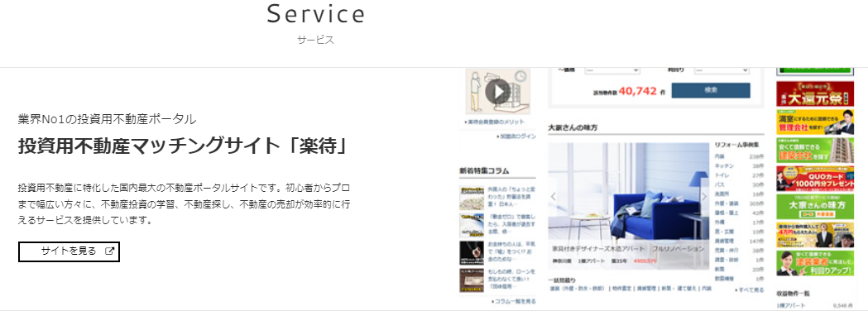This screenshot has height=311, width=868.
Task: Click the blue 検索 button
Action: pyautogui.click(x=711, y=90)
